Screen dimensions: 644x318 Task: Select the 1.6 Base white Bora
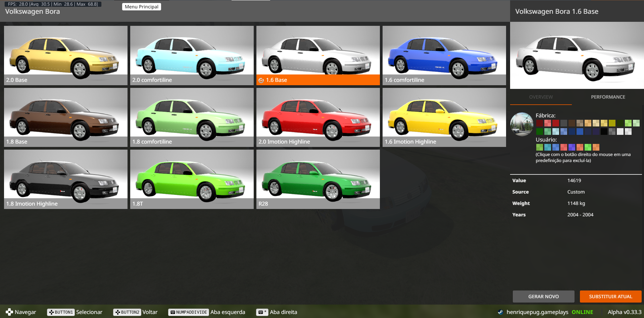click(x=318, y=55)
